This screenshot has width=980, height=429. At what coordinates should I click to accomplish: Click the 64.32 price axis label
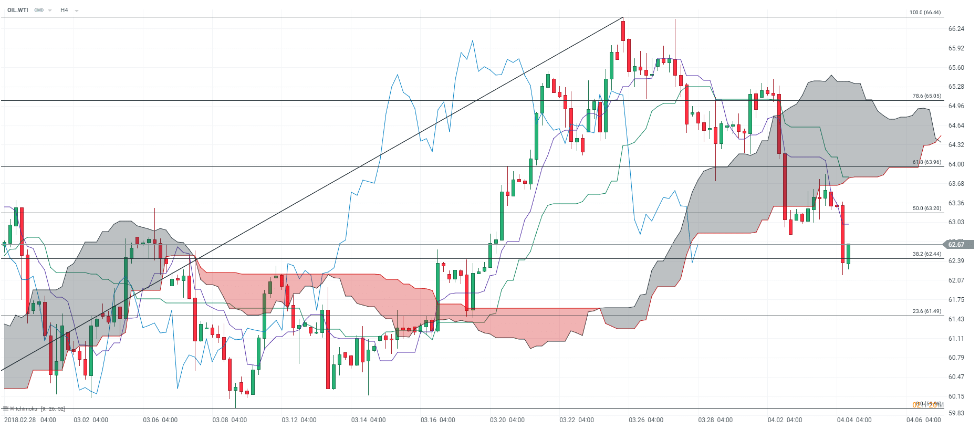pyautogui.click(x=956, y=145)
